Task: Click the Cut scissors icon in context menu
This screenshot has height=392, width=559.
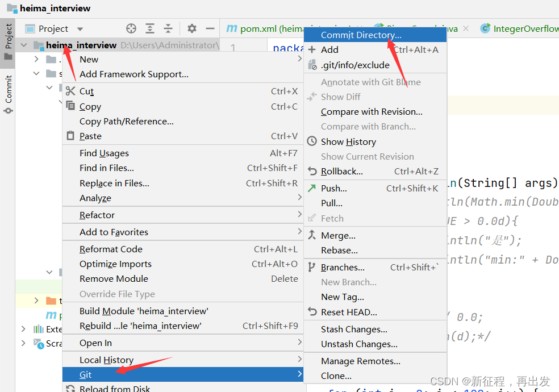Action: [70, 91]
